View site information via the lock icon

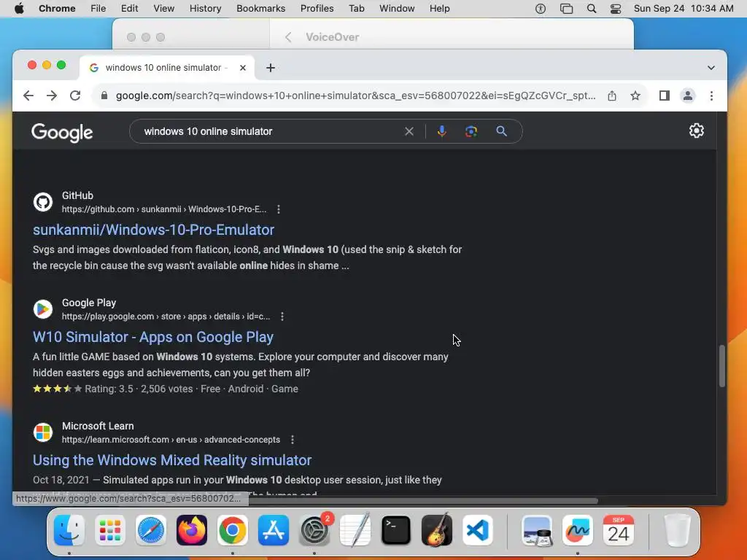click(x=104, y=96)
